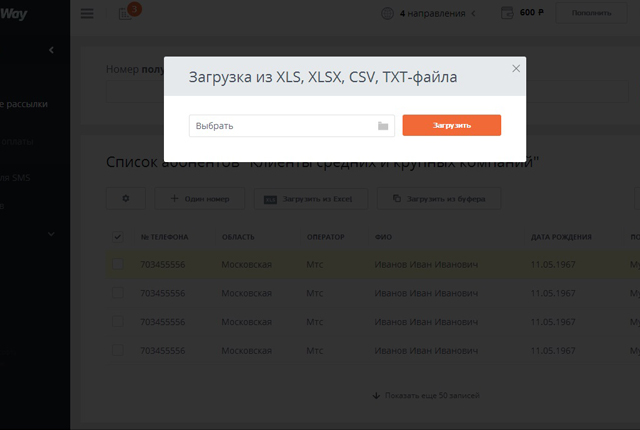Click the 600 ₽ balance amount
The height and width of the screenshot is (430, 640).
pyautogui.click(x=531, y=12)
